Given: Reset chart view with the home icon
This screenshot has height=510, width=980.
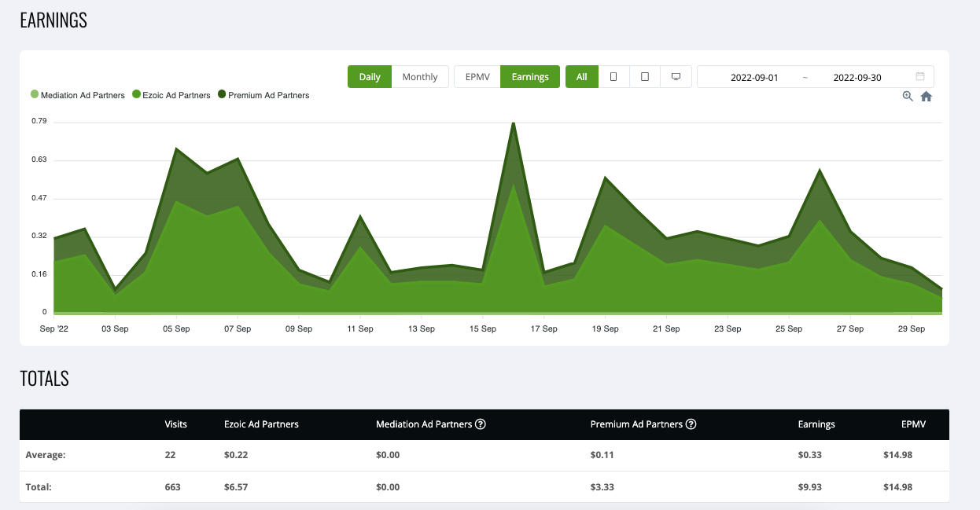Looking at the screenshot, I should pos(927,96).
